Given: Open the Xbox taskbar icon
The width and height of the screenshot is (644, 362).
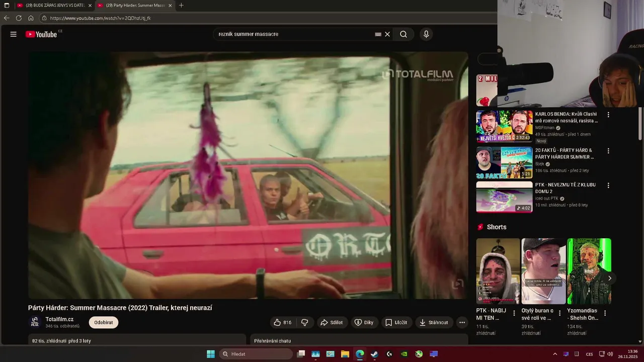Looking at the screenshot, I should point(419,354).
